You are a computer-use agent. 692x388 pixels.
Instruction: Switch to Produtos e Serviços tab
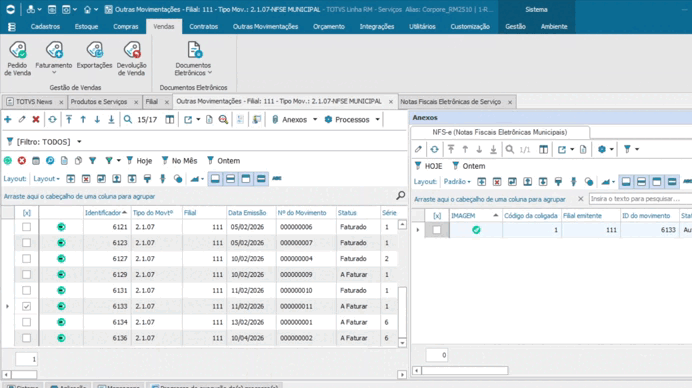click(99, 102)
